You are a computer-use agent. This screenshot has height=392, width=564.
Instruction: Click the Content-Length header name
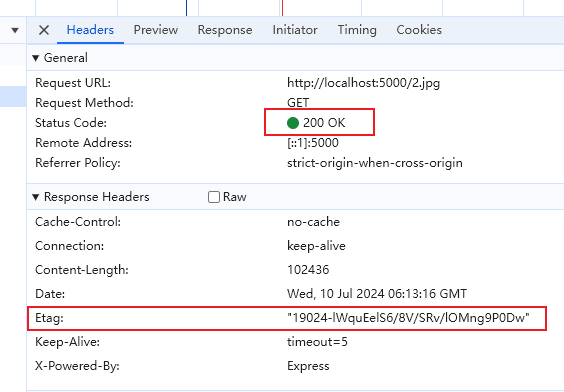pos(82,270)
